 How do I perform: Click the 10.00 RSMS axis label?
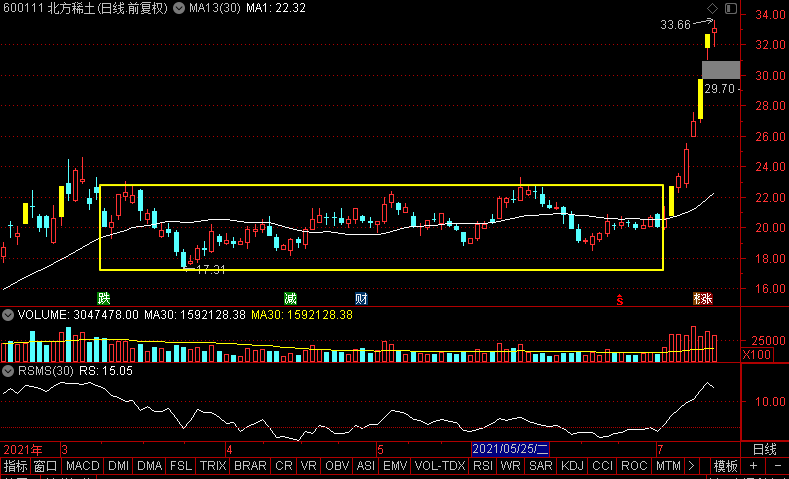click(x=768, y=402)
